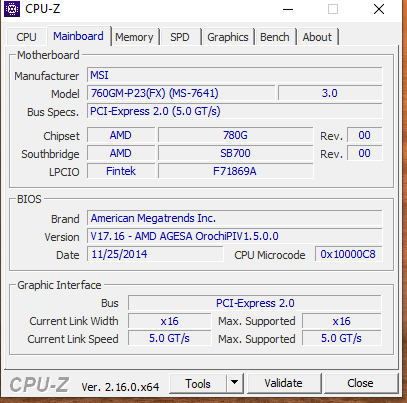Click the Southbridge value SB700
The image size is (407, 403).
(235, 153)
